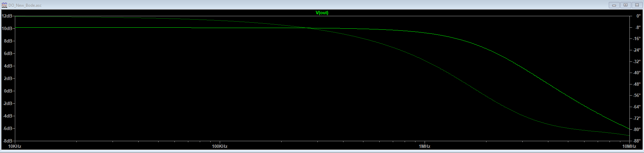
Task: Click the -4dB magnitude axis label
Action: point(7,116)
